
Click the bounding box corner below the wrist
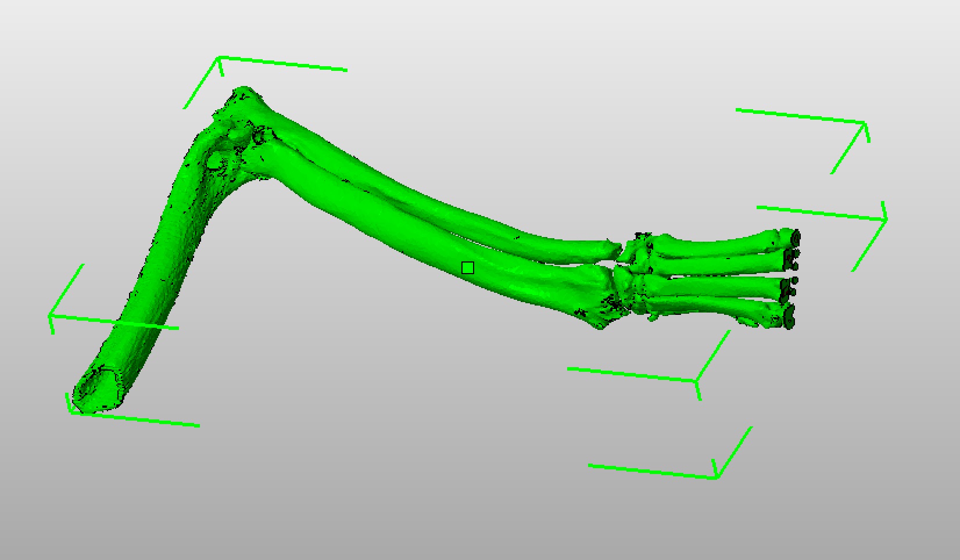696,382
